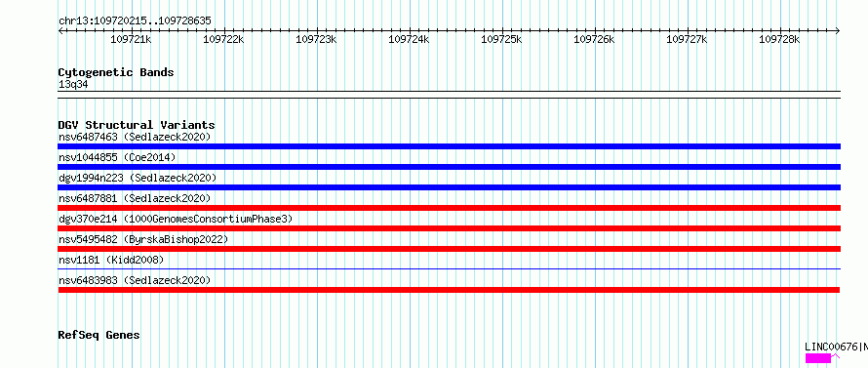This screenshot has height=368, width=868.
Task: Click the chr13:109720215..109728635 coordinates text
Action: pos(135,21)
